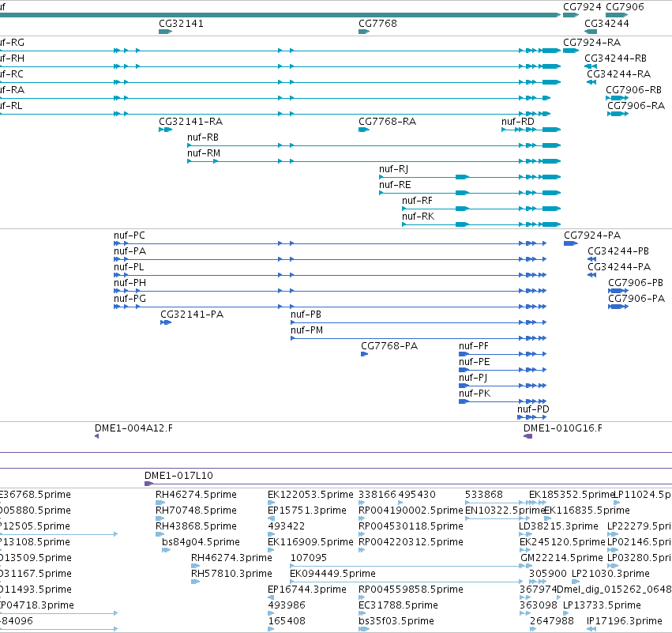Select the CG7768-PA protein label

(x=389, y=346)
